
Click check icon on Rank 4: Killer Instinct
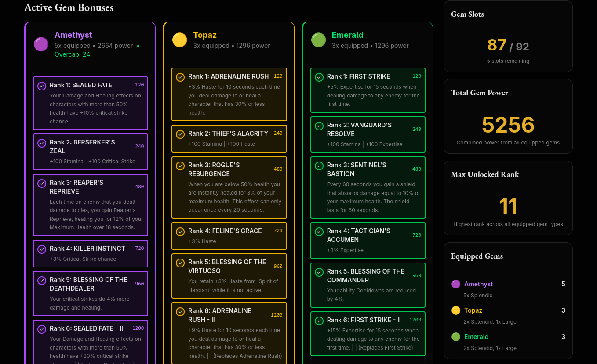pyautogui.click(x=42, y=249)
